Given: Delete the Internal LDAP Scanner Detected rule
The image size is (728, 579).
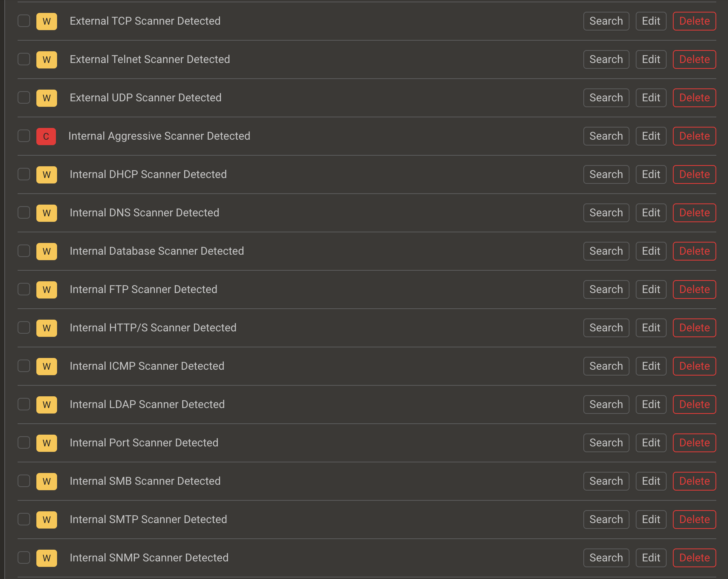Looking at the screenshot, I should point(694,405).
